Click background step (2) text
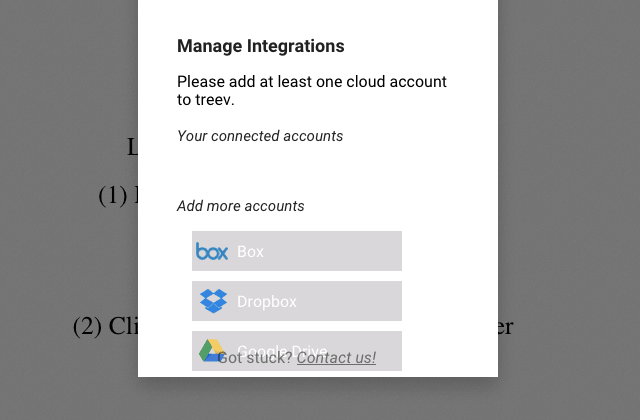Viewport: 640px width, 420px height. (x=104, y=326)
